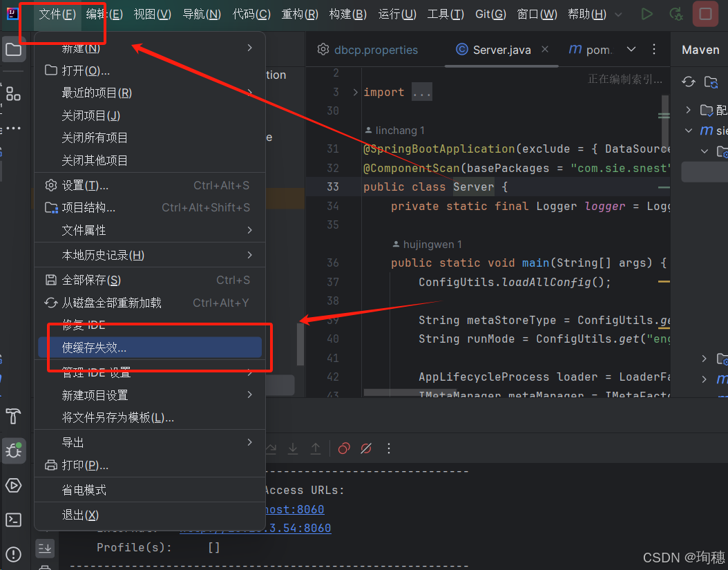Screen dimensions: 728x570
Task: Reload all Maven projects icon
Action: coord(689,82)
